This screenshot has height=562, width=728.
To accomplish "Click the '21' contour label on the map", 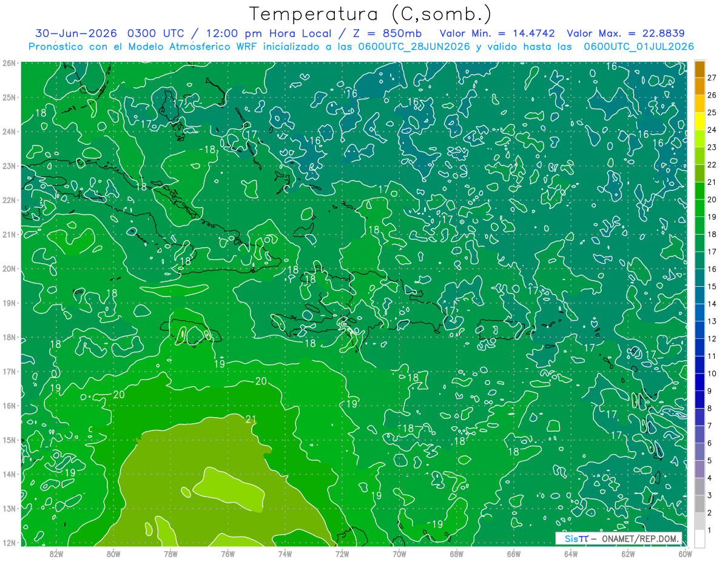I will point(251,419).
